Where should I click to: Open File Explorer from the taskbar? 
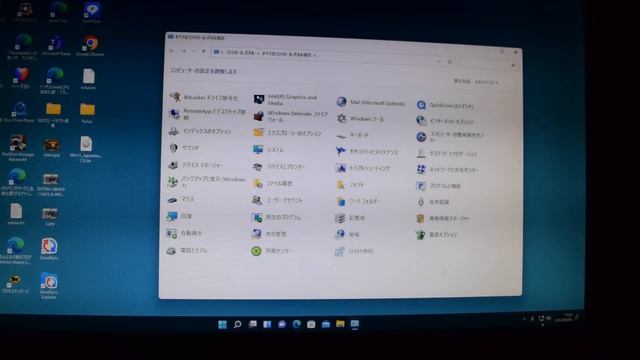pyautogui.click(x=340, y=324)
